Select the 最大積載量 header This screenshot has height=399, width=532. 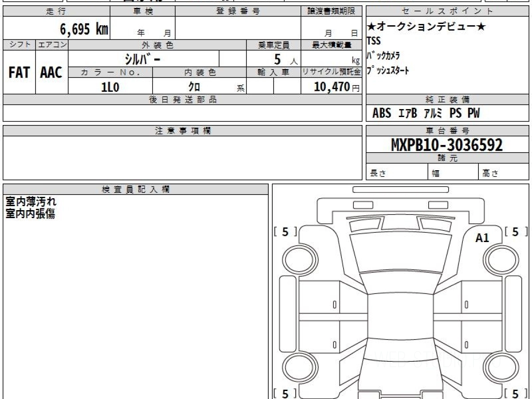coord(332,45)
